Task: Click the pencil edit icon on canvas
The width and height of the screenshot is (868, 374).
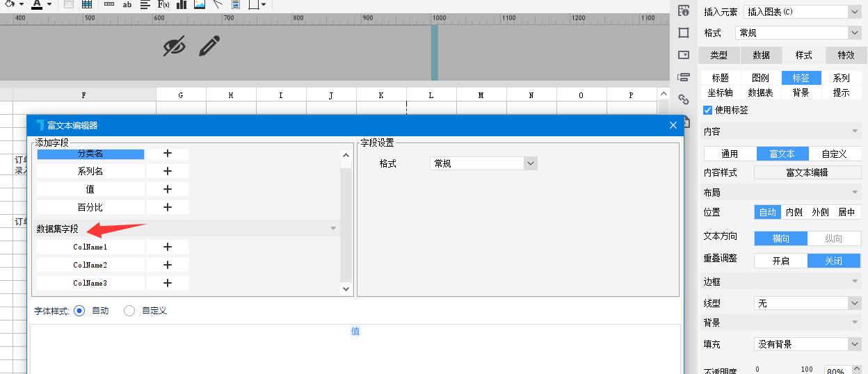Action: pyautogui.click(x=209, y=46)
